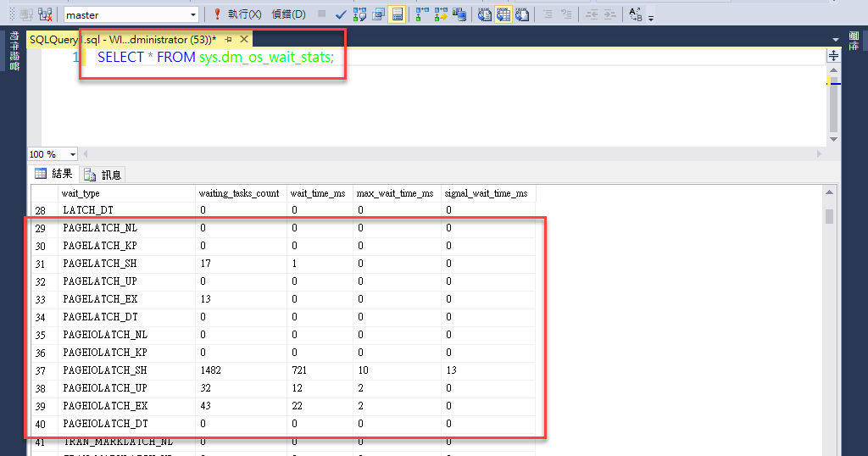Close the SQLQuery1.sql query tab
The height and width of the screenshot is (456, 868).
[x=243, y=39]
